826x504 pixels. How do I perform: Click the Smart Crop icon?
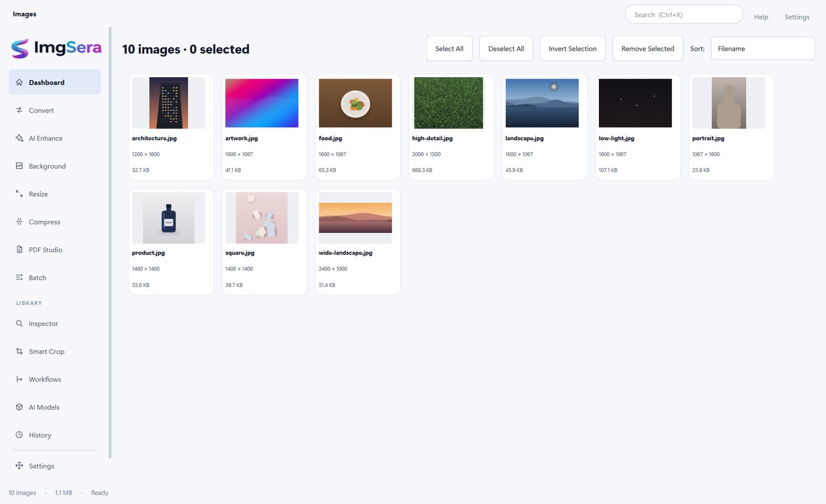(x=19, y=351)
